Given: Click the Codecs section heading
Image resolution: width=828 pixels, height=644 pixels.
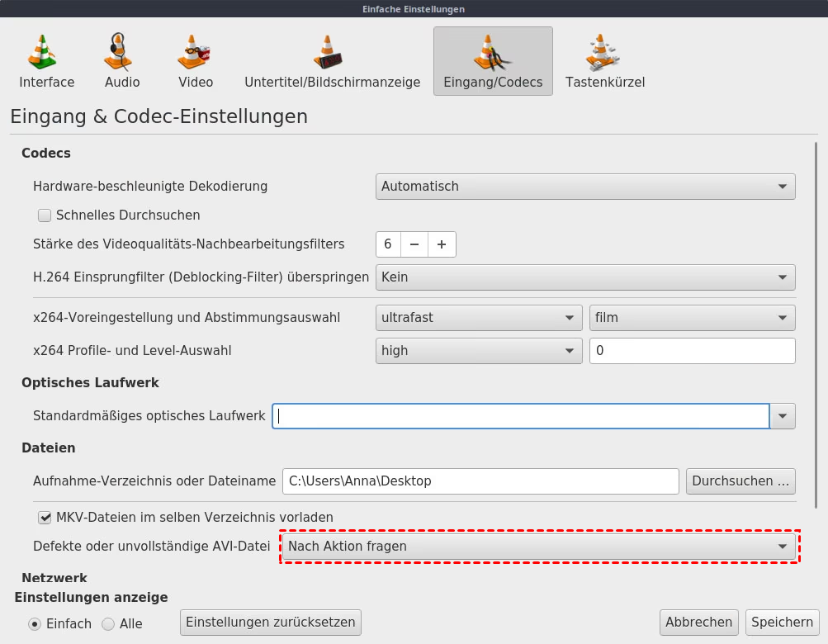Looking at the screenshot, I should 46,154.
